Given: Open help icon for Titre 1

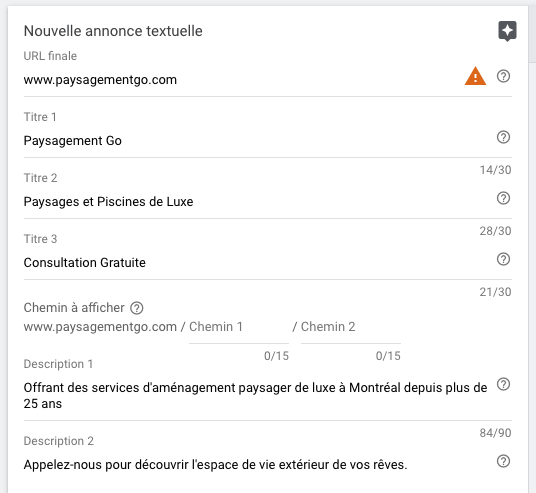Looking at the screenshot, I should tap(503, 137).
